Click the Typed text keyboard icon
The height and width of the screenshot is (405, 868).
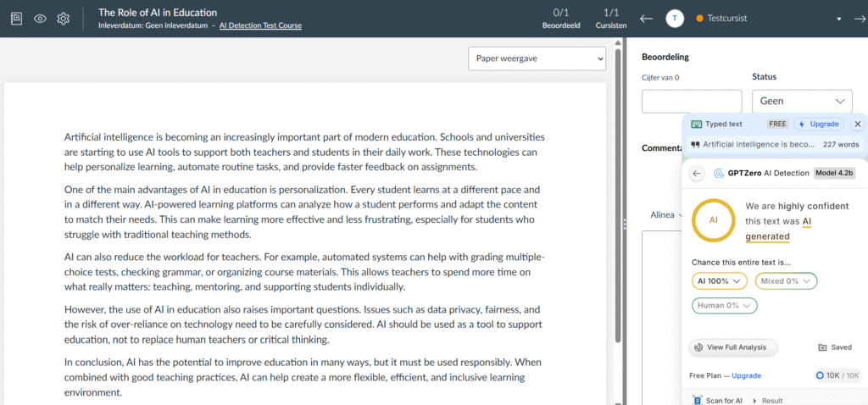697,124
